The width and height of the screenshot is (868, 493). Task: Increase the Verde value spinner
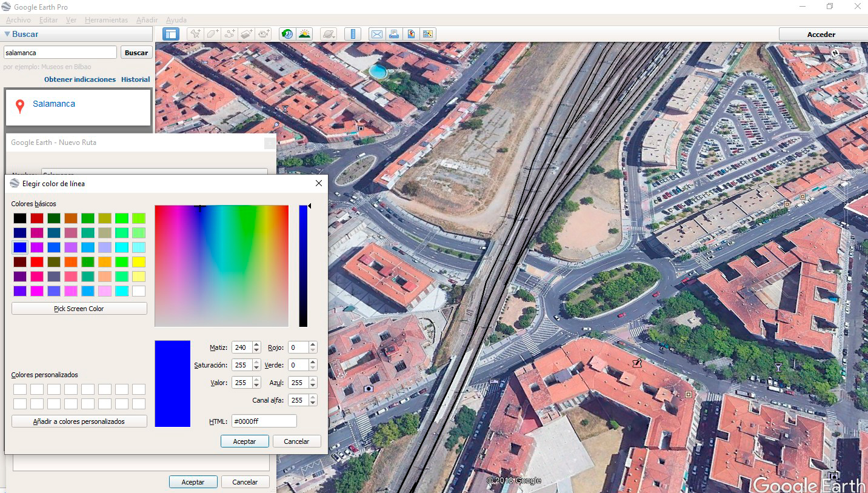click(x=313, y=363)
